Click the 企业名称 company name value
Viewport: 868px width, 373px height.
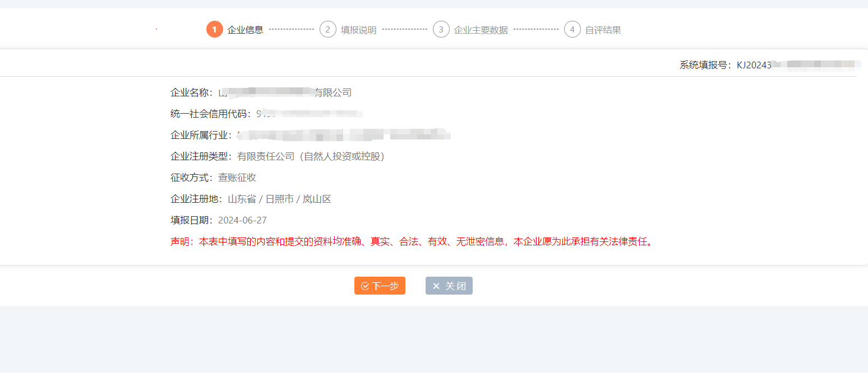[x=286, y=92]
